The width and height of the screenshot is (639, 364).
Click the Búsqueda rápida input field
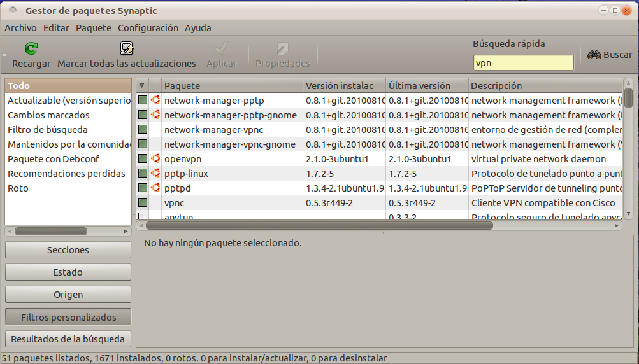click(x=523, y=63)
